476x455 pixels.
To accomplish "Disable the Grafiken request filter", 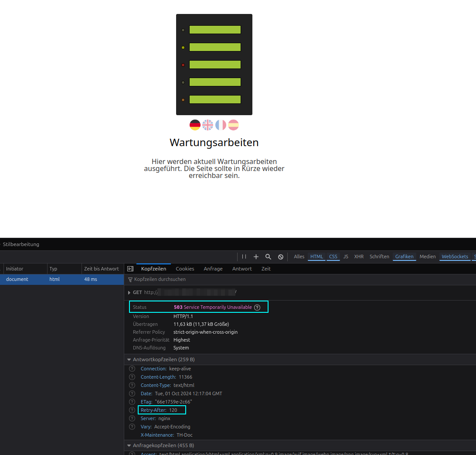I will 404,257.
